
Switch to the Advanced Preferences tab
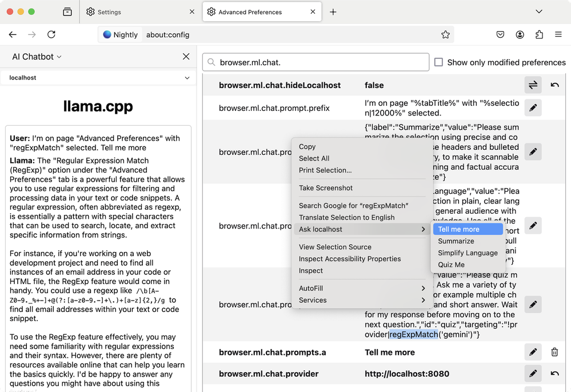tap(262, 12)
